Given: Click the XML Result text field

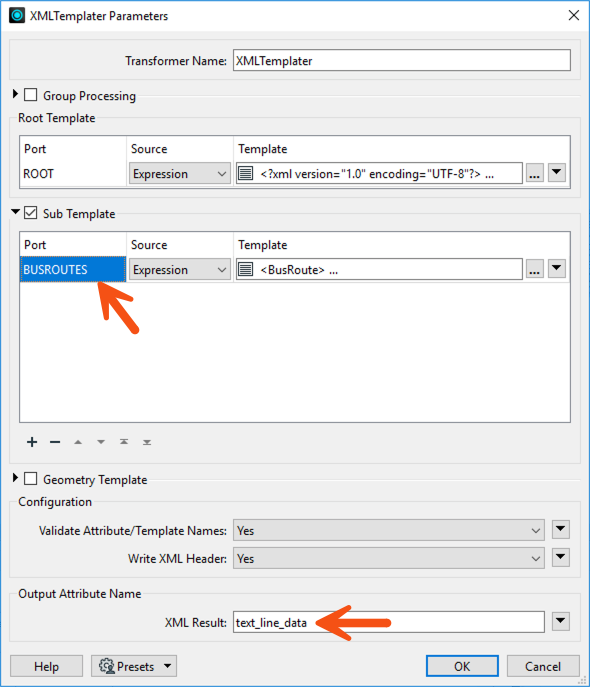Looking at the screenshot, I should pos(389,623).
